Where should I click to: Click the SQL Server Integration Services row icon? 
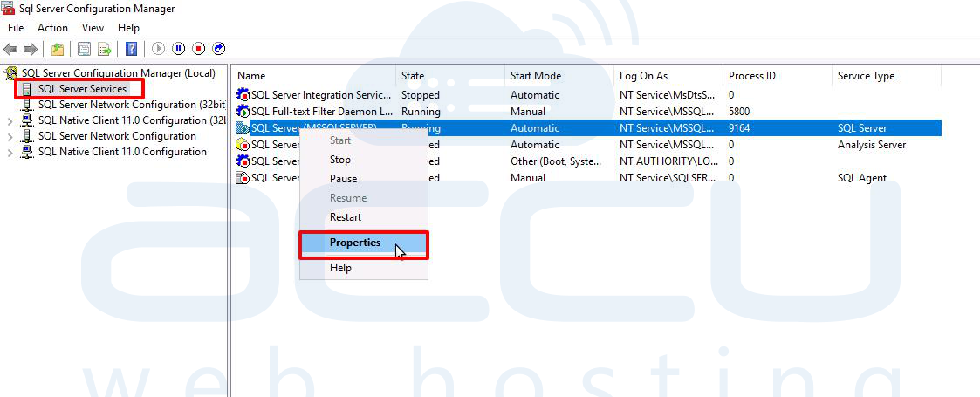(243, 95)
